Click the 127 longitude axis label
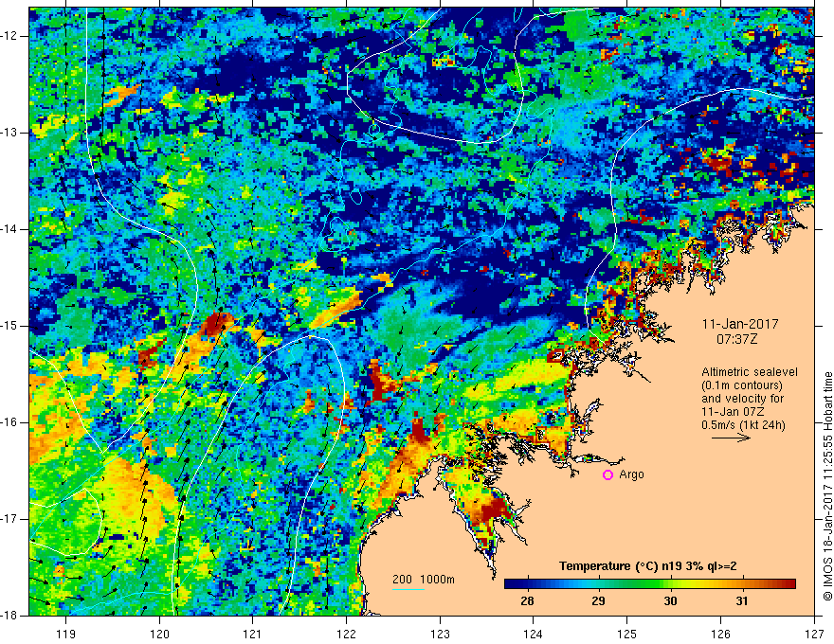This screenshot has width=834, height=644. click(814, 634)
